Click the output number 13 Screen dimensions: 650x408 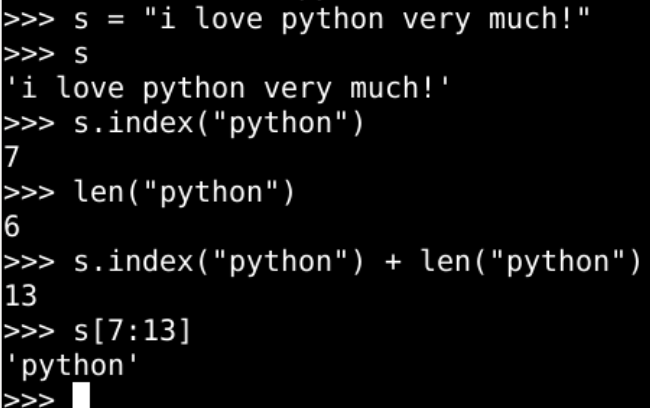click(x=22, y=296)
